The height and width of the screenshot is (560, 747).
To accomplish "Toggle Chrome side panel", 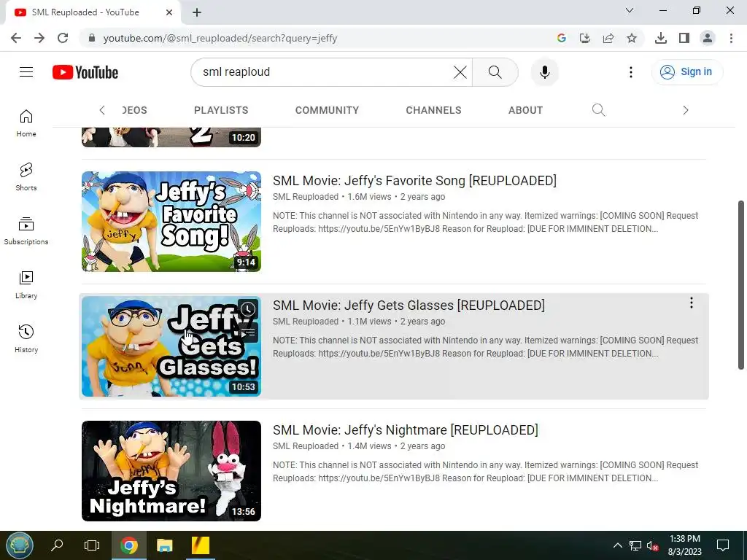I will pyautogui.click(x=684, y=38).
